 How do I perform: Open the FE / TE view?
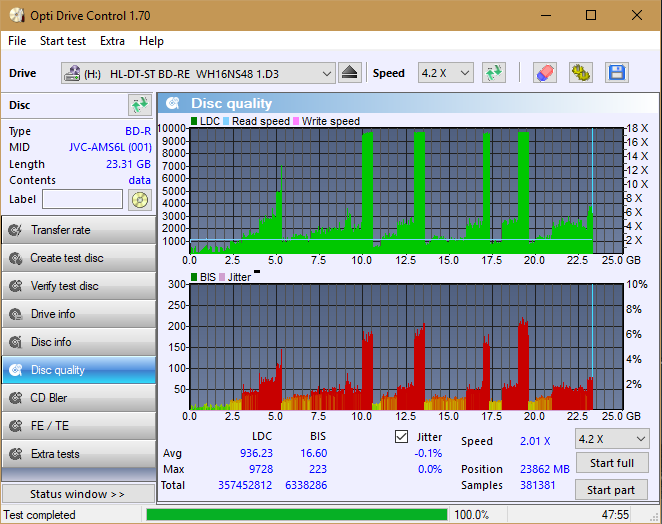79,426
